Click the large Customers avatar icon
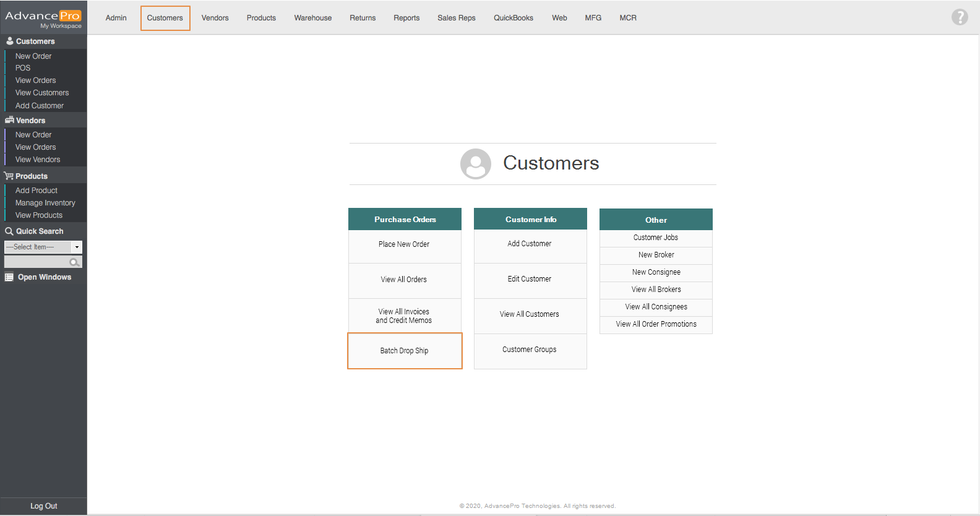 coord(475,164)
